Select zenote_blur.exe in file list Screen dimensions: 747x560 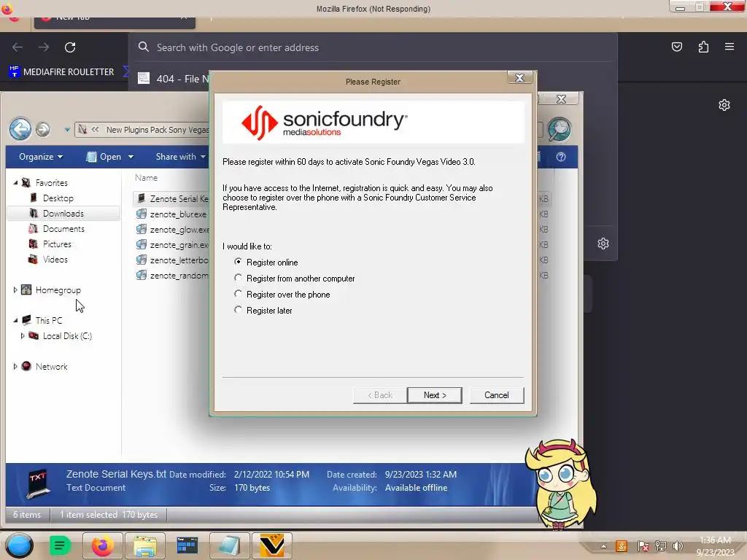[x=172, y=214]
